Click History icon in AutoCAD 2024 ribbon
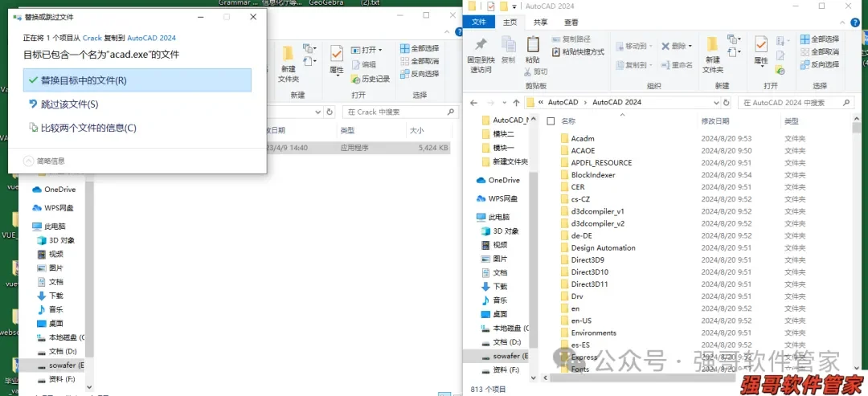This screenshot has width=868, height=396. click(x=780, y=70)
